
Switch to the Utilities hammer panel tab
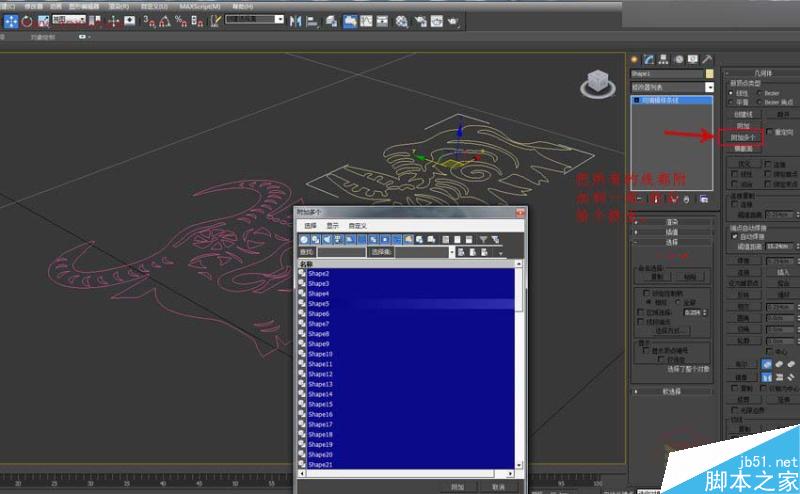coord(707,60)
